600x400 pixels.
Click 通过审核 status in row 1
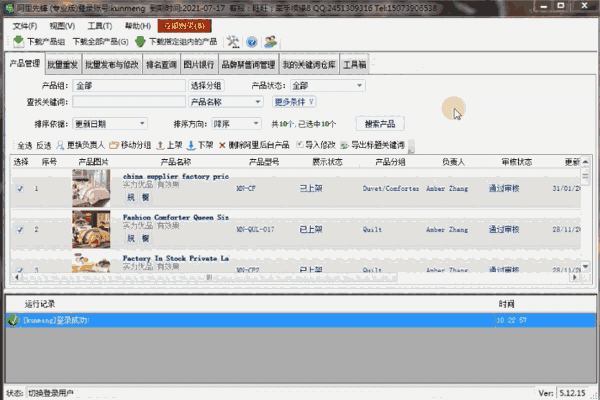pyautogui.click(x=504, y=188)
